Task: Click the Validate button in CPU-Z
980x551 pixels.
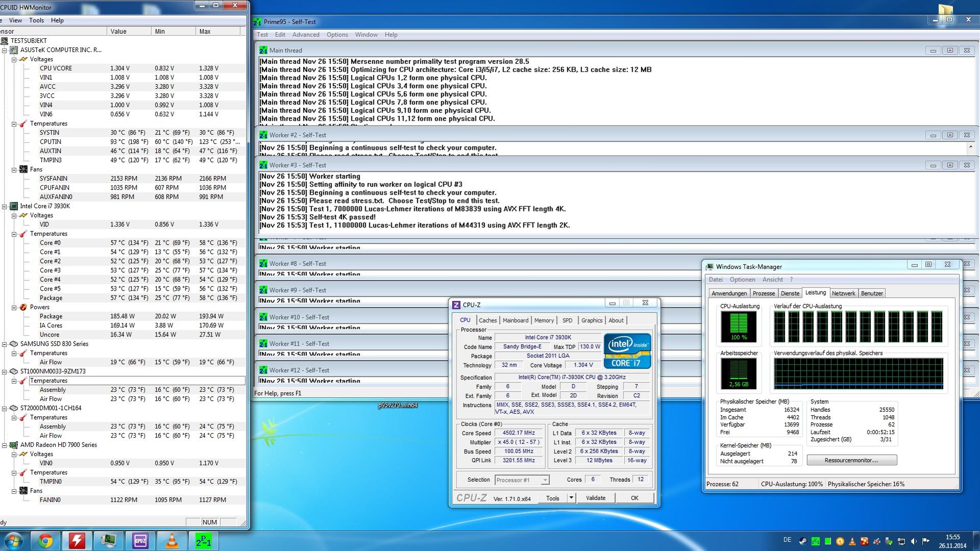Action: (x=595, y=498)
